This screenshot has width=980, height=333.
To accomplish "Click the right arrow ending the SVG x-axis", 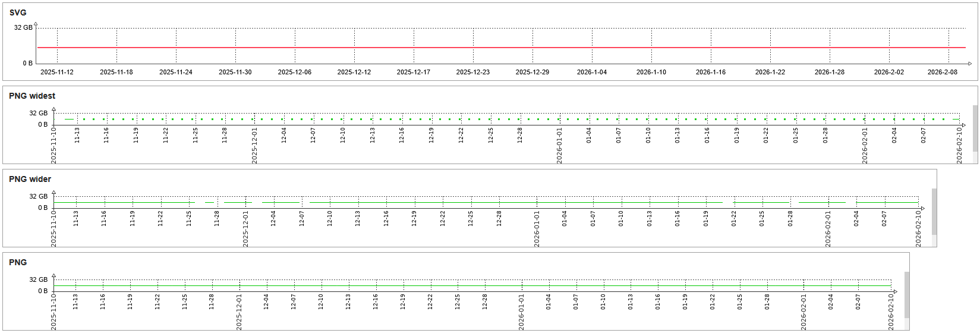I will pyautogui.click(x=970, y=64).
